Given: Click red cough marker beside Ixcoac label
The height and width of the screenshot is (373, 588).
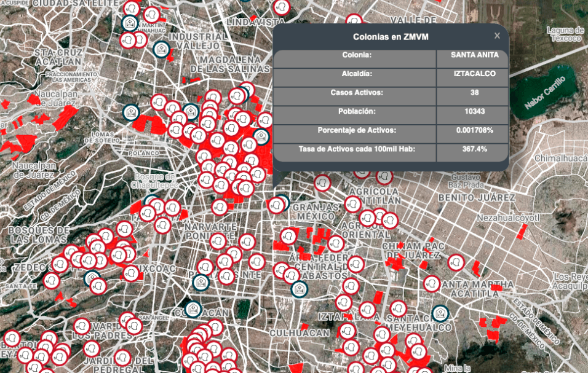Looking at the screenshot, I should pyautogui.click(x=131, y=273).
